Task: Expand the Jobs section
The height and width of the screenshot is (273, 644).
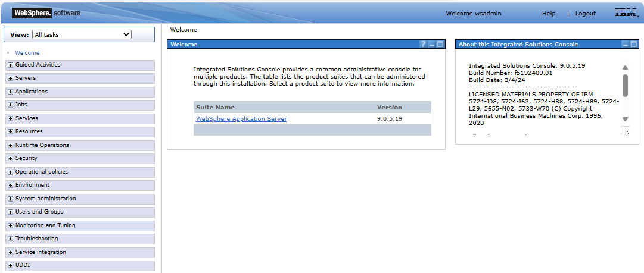Action: [10, 105]
